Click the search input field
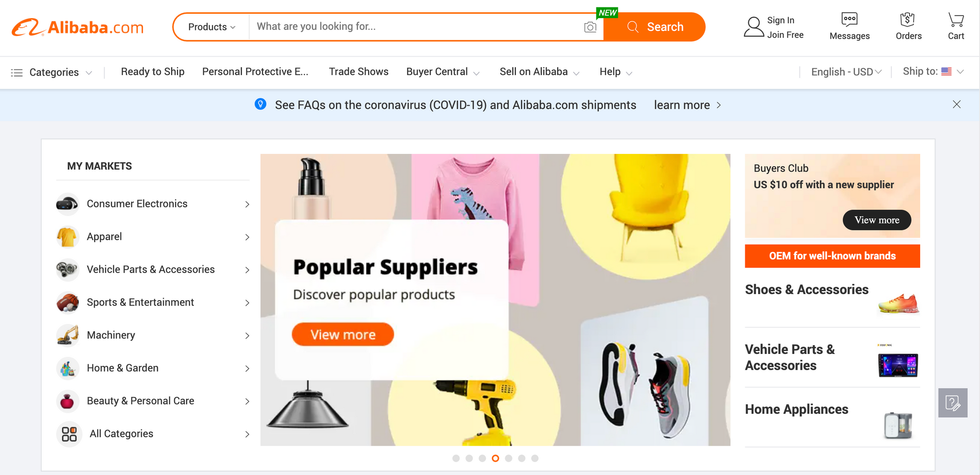 (x=416, y=26)
